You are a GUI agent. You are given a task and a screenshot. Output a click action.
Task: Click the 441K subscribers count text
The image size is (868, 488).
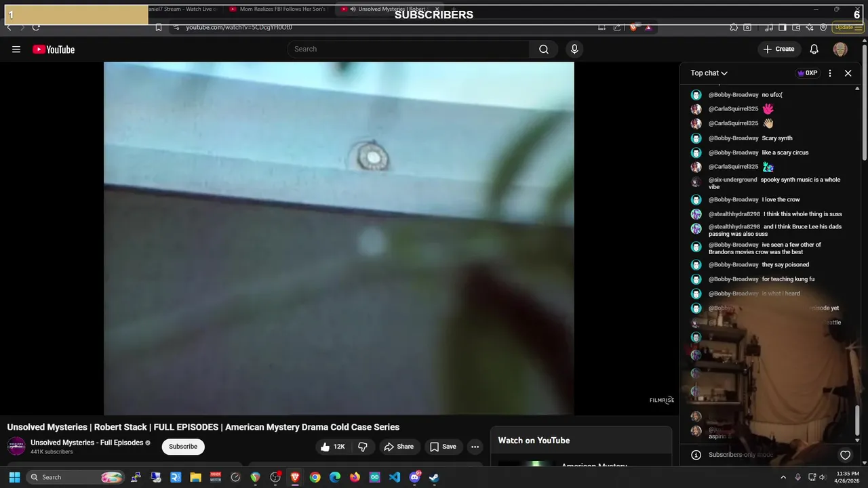click(52, 452)
